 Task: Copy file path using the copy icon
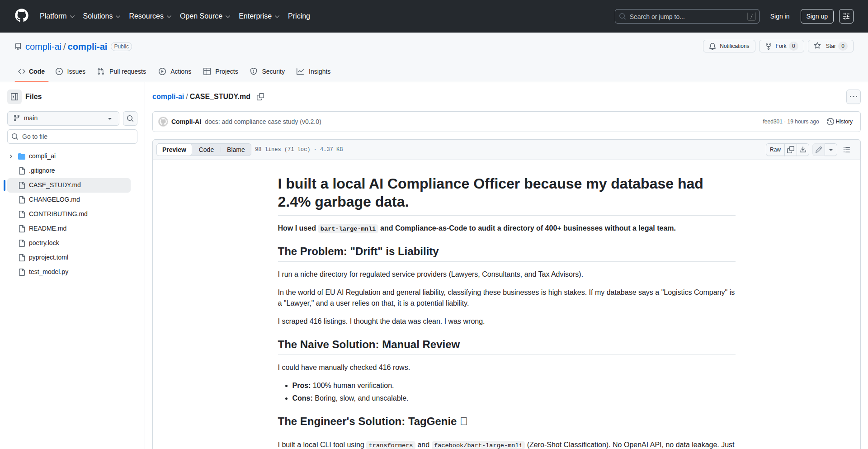tap(260, 97)
